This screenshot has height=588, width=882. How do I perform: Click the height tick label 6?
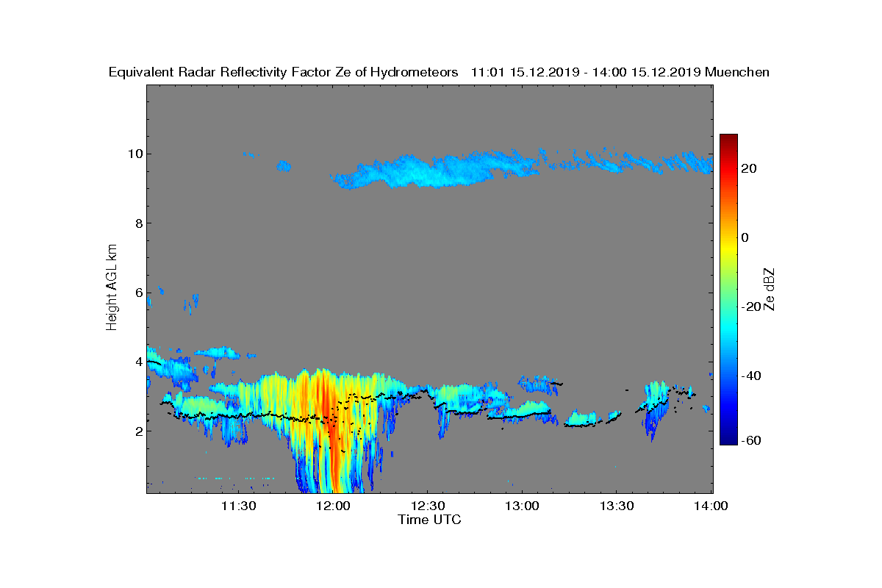pos(138,293)
